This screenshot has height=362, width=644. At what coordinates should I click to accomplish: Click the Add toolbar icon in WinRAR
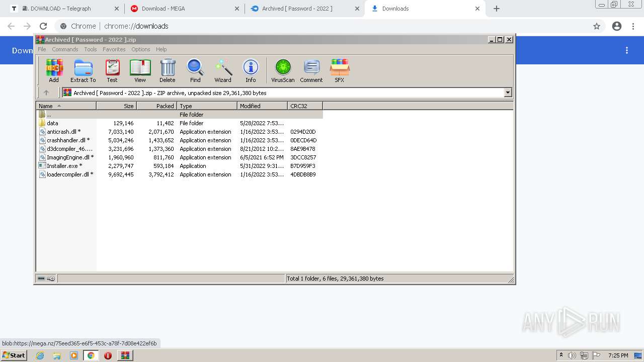point(54,71)
